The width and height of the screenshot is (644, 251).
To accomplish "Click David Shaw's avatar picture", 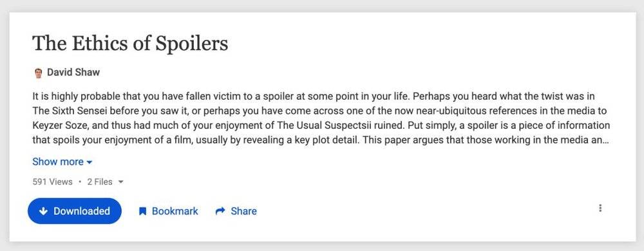I will click(x=38, y=73).
